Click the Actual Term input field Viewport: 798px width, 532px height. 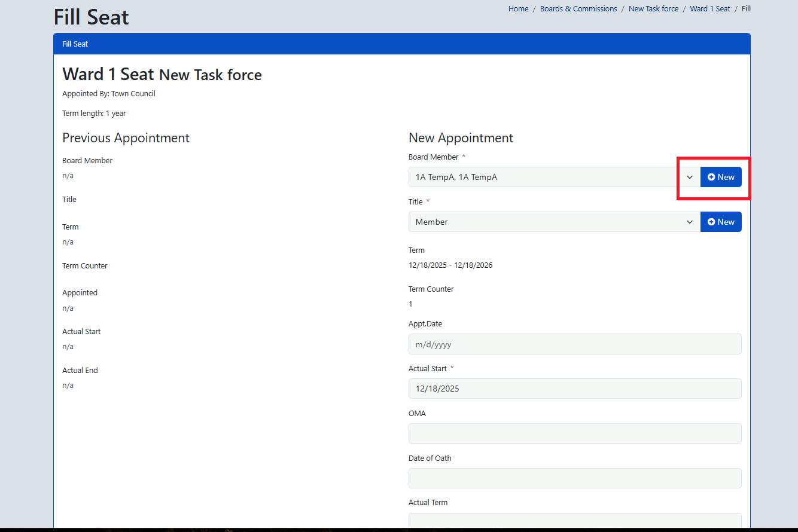tap(575, 521)
